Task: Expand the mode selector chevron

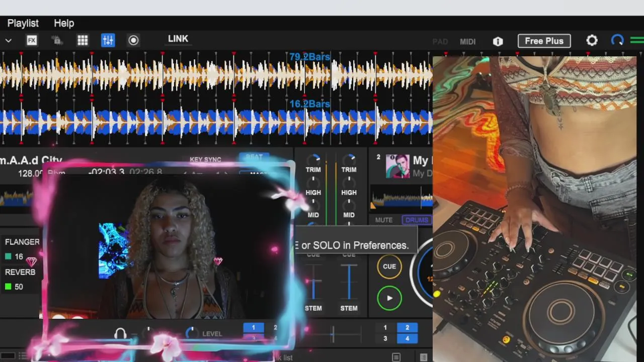Action: tap(8, 40)
